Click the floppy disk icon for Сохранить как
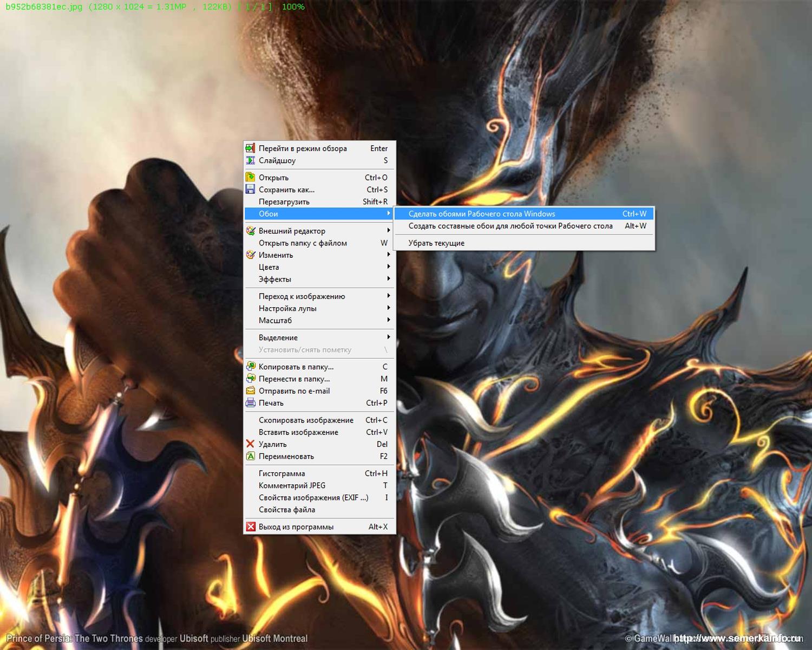812x650 pixels. pyautogui.click(x=250, y=190)
